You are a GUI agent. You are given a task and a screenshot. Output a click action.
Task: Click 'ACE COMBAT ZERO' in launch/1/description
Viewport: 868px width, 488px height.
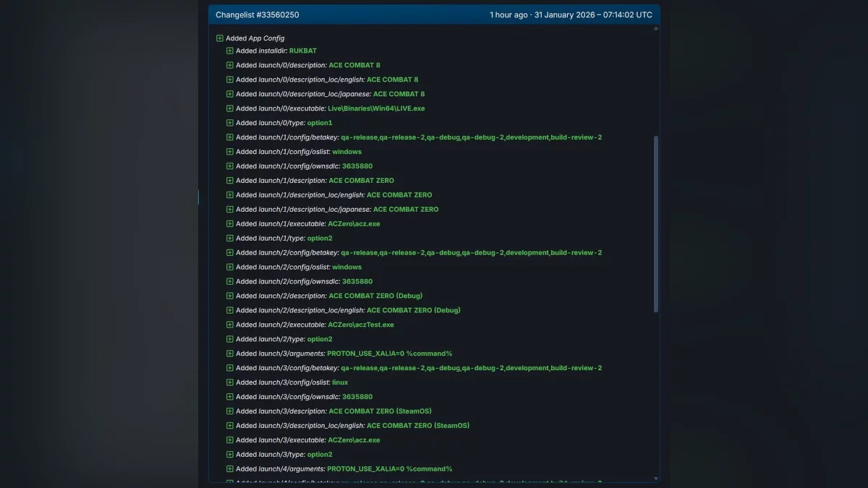tap(362, 181)
